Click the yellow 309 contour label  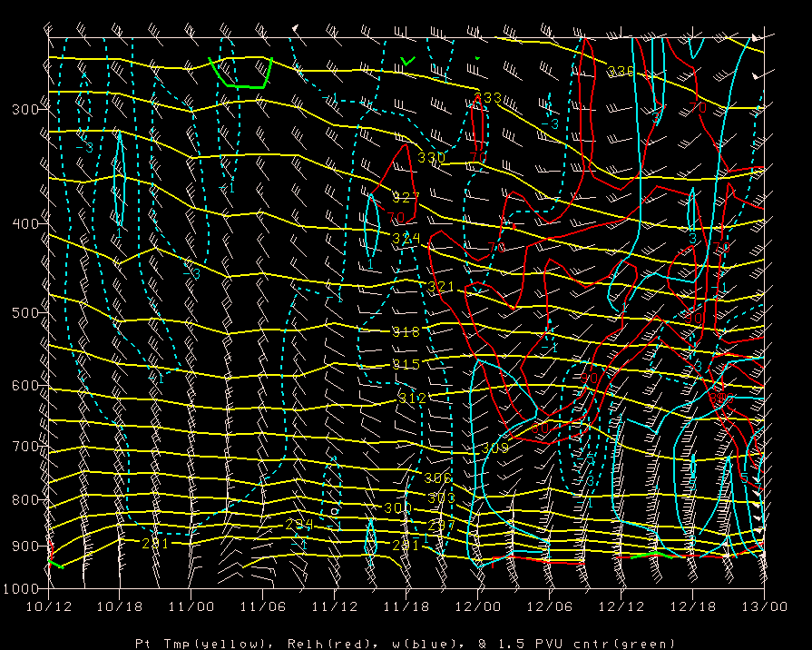[494, 448]
